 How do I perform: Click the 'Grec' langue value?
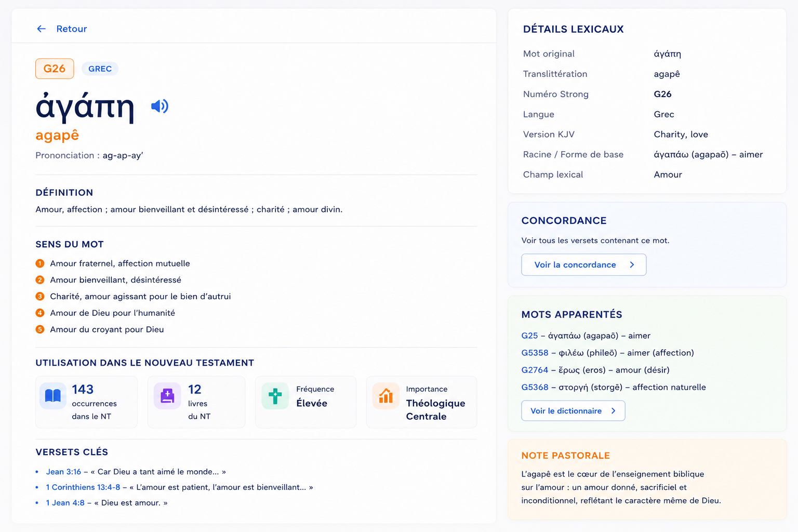[x=664, y=114]
